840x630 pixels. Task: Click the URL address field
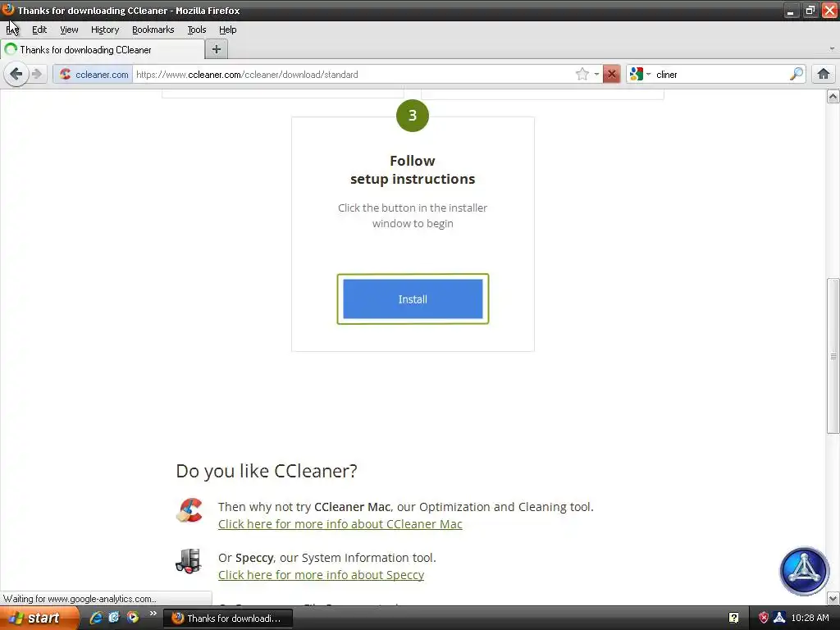(354, 75)
